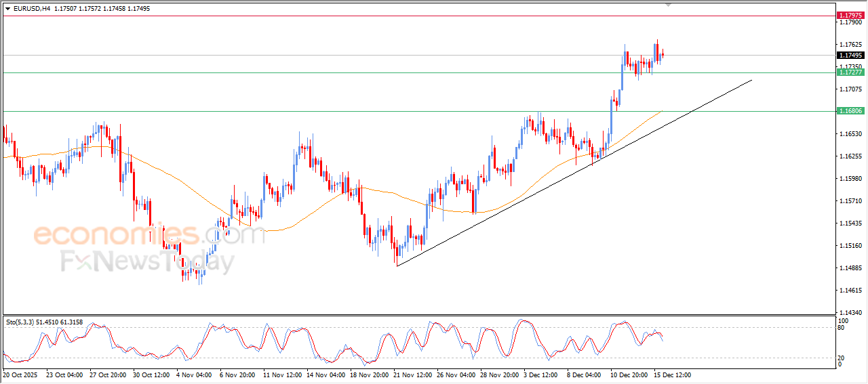The width and height of the screenshot is (868, 384).
Task: Click the economies.com watermark logo
Action: click(149, 236)
